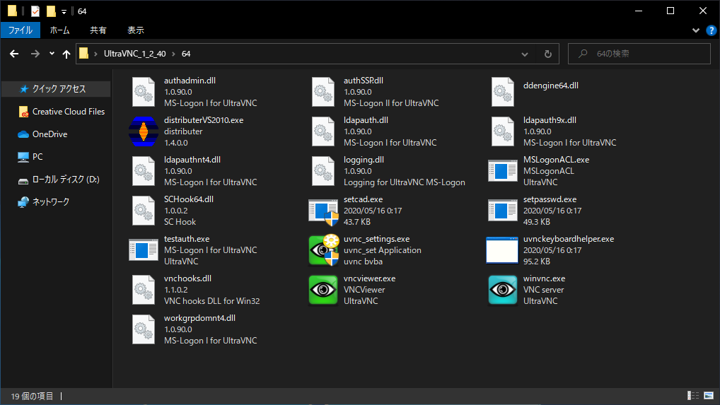
Task: Click winvnc.exe file name text
Action: coord(544,279)
